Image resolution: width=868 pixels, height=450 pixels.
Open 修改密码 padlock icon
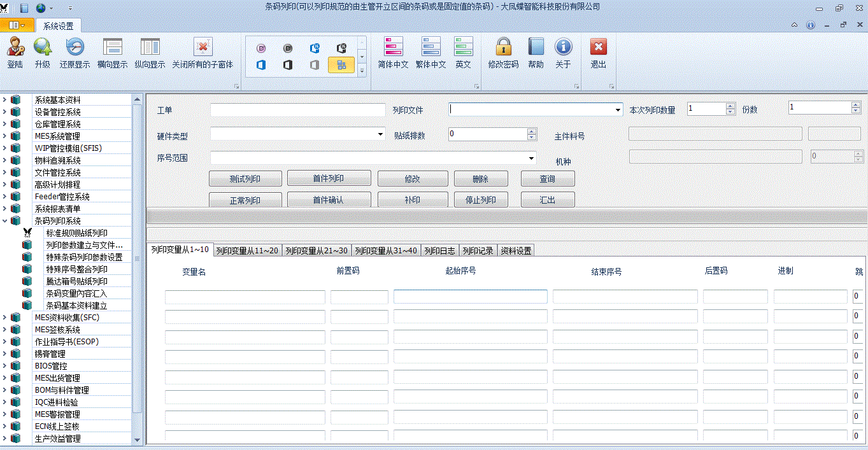point(504,48)
